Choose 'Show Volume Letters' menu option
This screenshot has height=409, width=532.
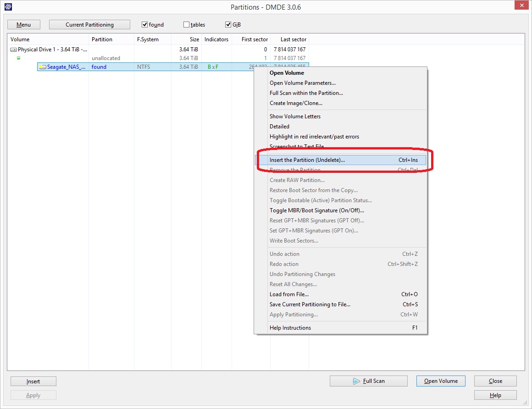pos(341,116)
